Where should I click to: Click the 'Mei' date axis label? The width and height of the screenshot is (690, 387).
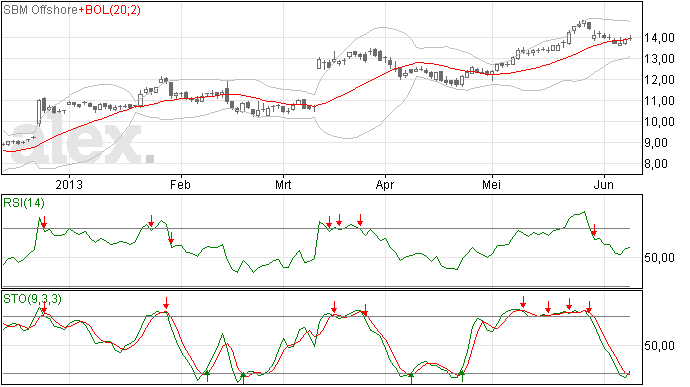point(492,184)
